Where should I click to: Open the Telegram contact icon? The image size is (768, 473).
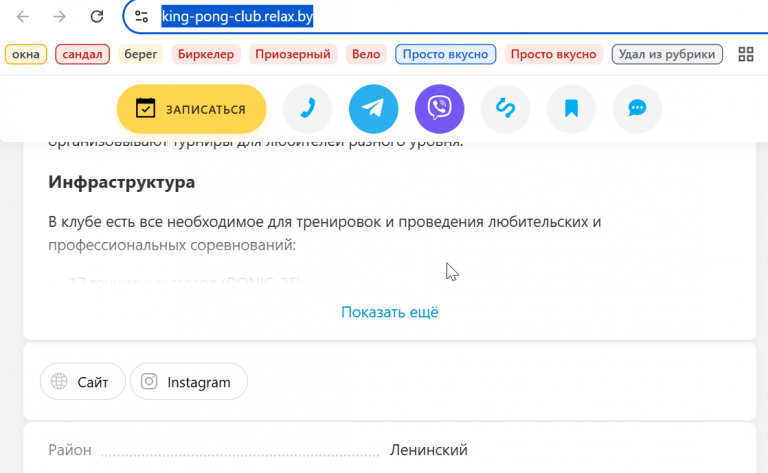[373, 109]
